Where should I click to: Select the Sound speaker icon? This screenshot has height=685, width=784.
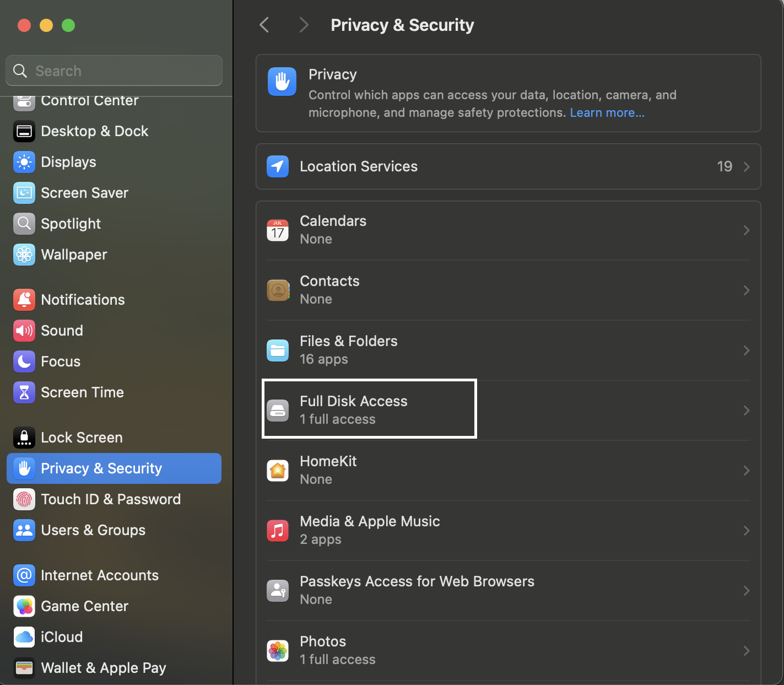tap(24, 331)
